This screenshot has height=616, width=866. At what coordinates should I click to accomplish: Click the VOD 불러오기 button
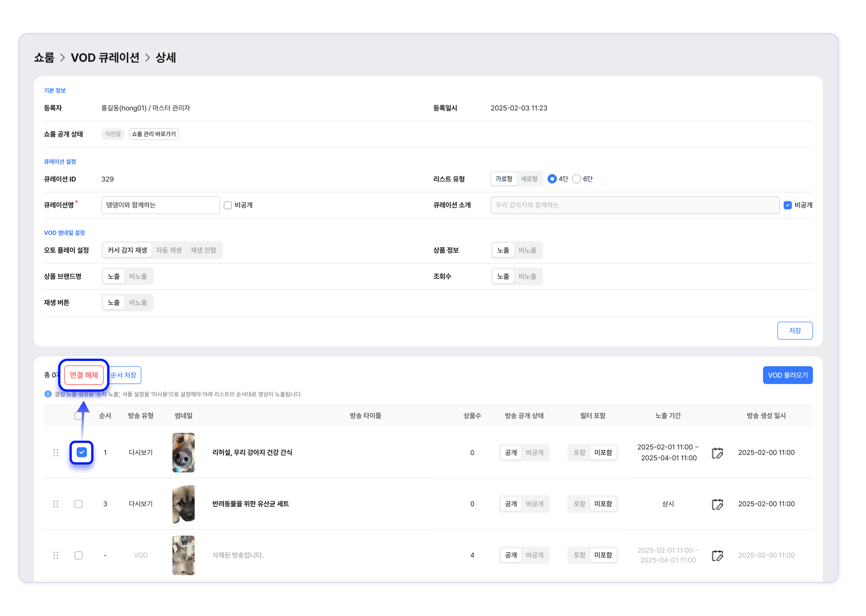coord(787,375)
